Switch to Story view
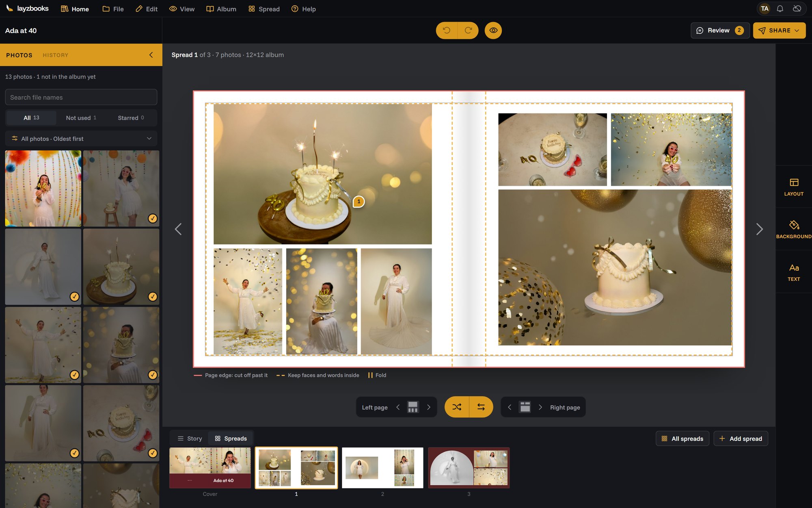 (190, 439)
